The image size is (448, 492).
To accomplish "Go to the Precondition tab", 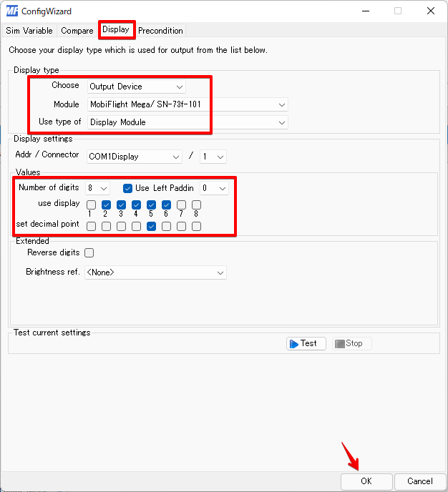I will coord(160,31).
